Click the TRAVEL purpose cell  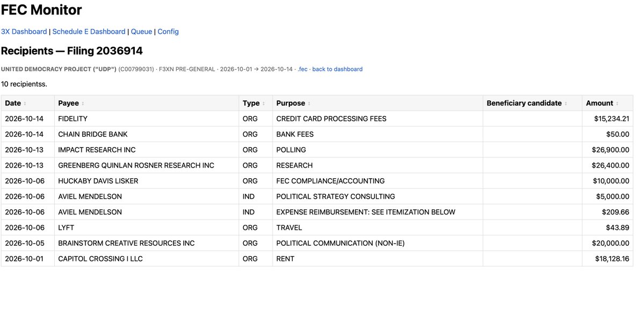coord(378,228)
